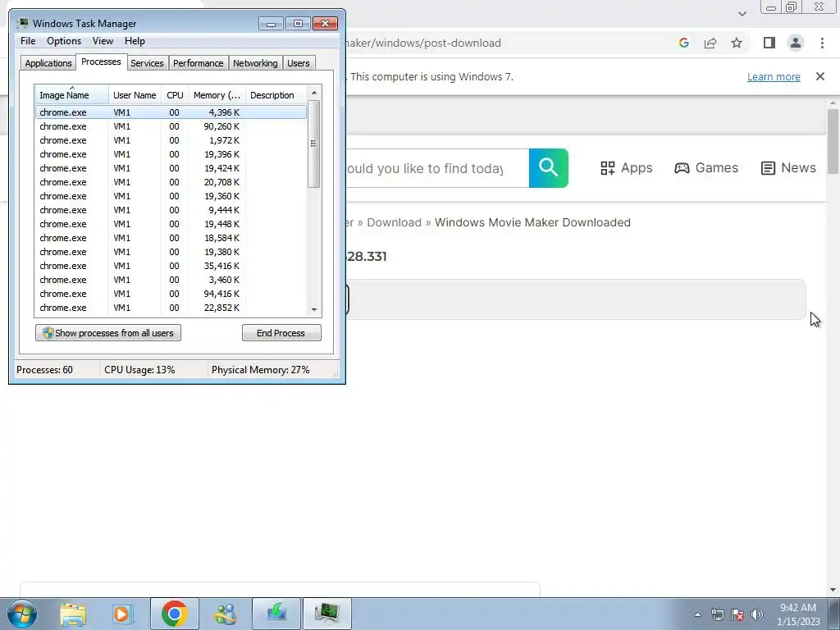Open Windows Explorer folder icon in taskbar
840x630 pixels.
point(73,614)
